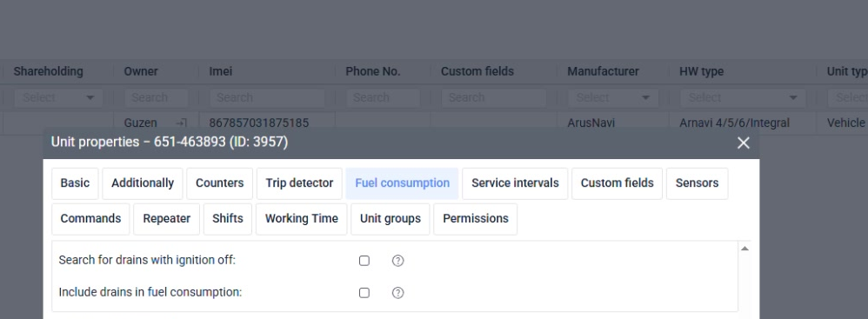This screenshot has width=868, height=319.
Task: Open the Unit groups tab
Action: 391,218
